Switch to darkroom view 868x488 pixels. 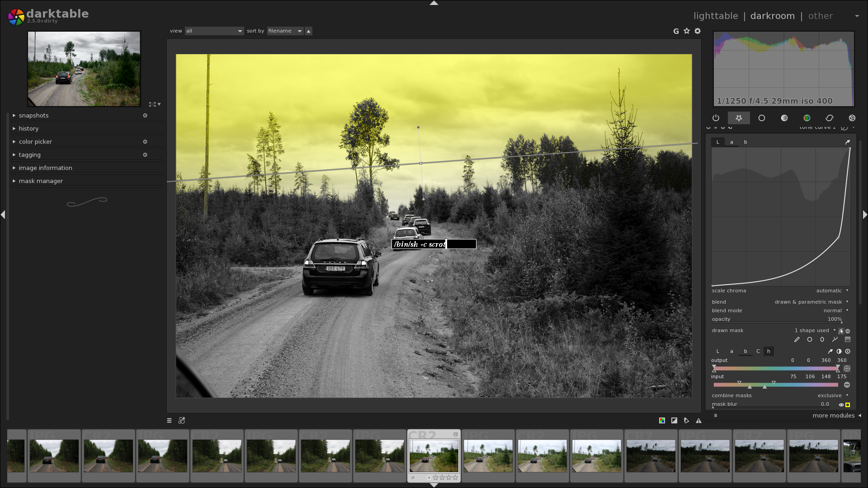(772, 16)
